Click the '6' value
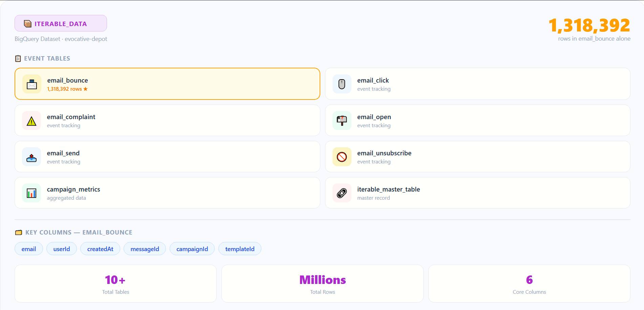644x310 pixels. click(x=529, y=280)
